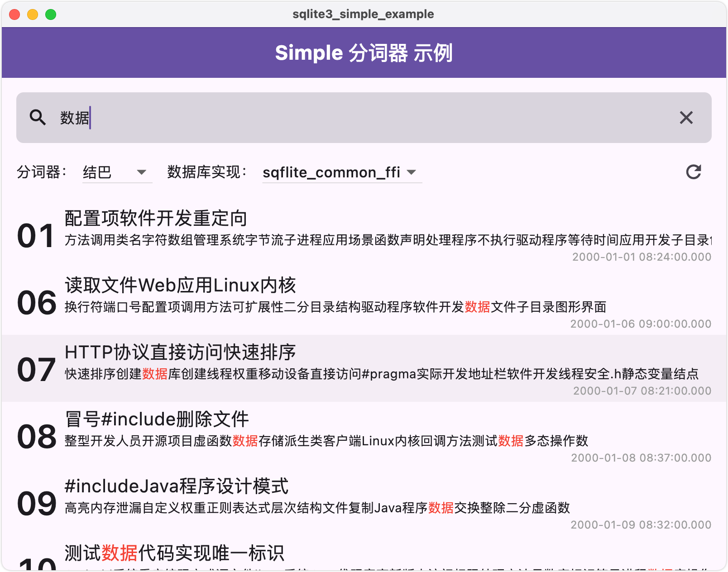Click result titled 测试数据代码实现唯一标识
This screenshot has width=728, height=572.
[x=174, y=553]
